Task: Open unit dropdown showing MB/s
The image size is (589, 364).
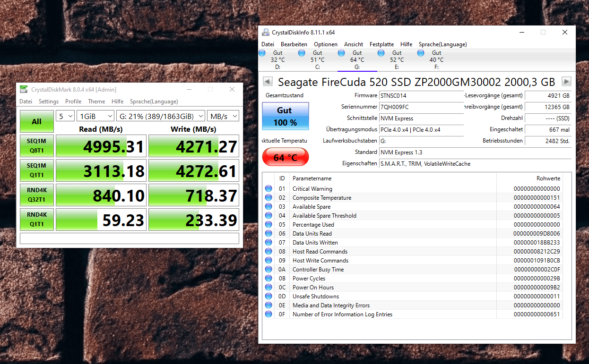Action: (x=223, y=116)
